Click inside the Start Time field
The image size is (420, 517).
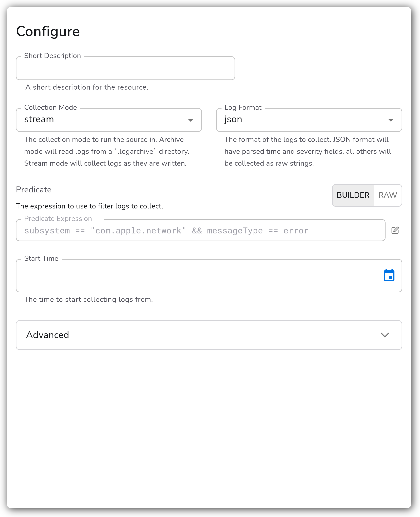point(209,276)
